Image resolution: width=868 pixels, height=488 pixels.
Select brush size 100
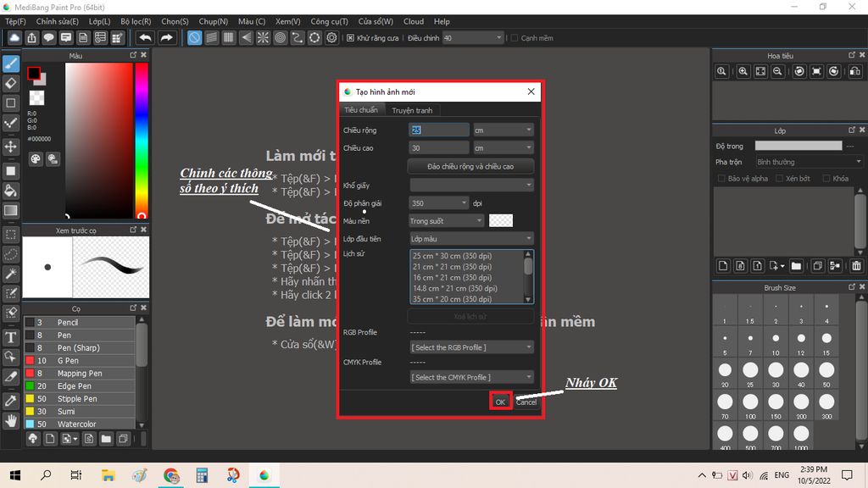(750, 406)
